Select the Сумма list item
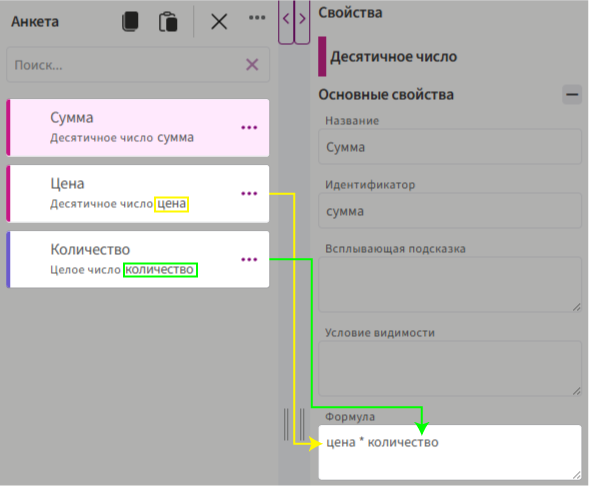 coord(138,128)
